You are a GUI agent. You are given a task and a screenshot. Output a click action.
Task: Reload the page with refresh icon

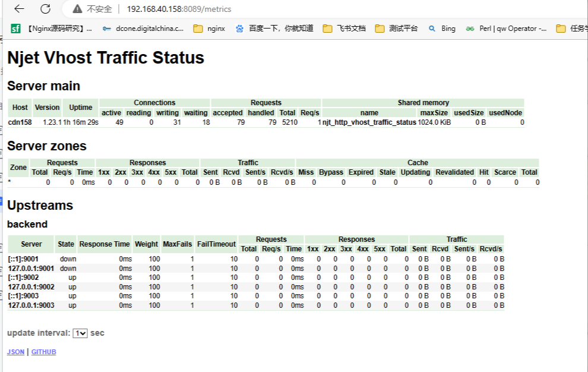click(45, 9)
